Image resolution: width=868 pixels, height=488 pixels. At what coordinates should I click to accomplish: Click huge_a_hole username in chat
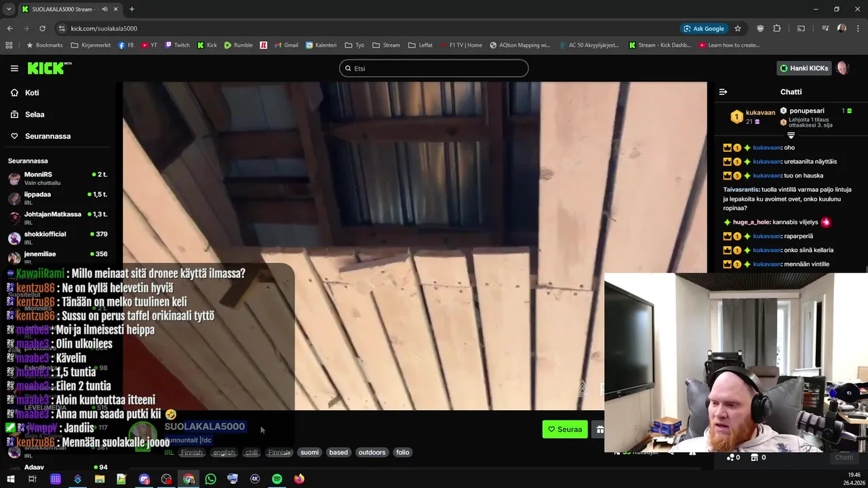tap(751, 222)
